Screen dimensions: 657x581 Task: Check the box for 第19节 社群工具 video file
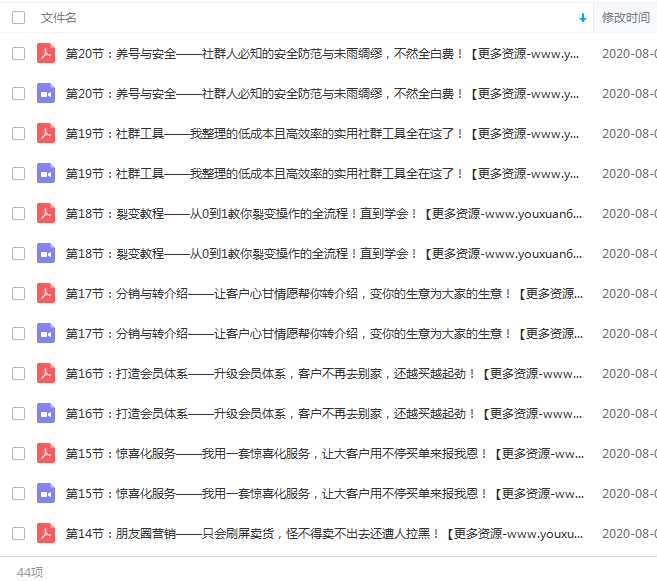point(18,173)
